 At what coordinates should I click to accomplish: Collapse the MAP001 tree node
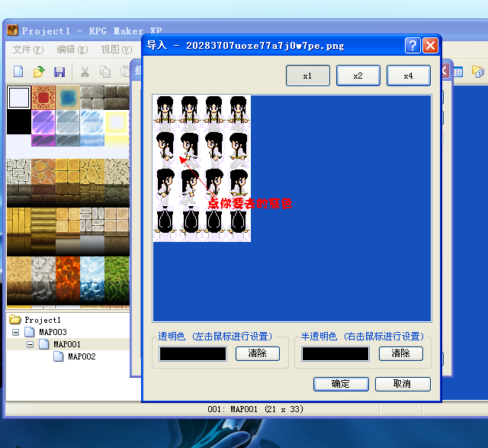coord(30,344)
